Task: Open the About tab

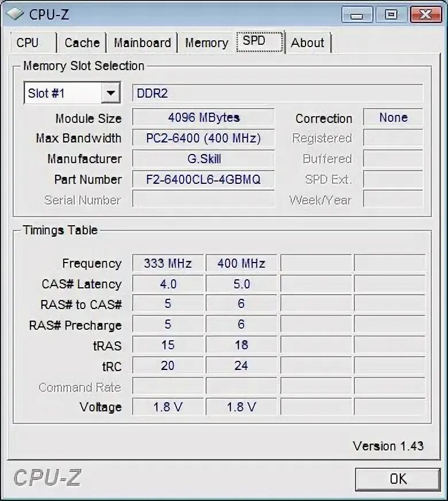Action: 307,43
